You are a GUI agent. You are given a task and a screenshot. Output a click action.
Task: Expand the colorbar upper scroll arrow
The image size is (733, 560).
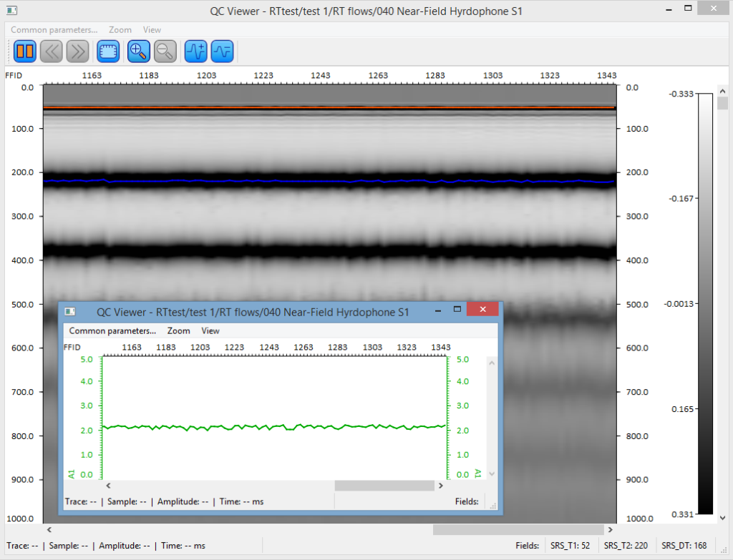723,91
